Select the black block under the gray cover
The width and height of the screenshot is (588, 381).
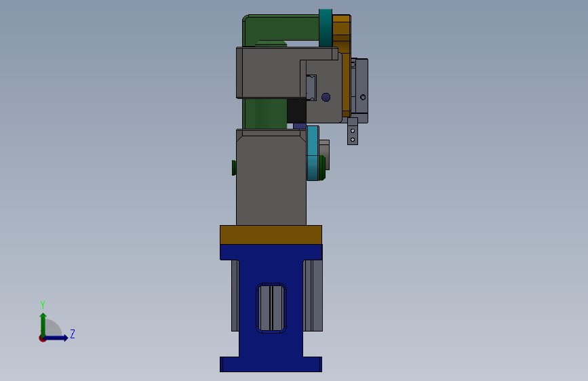[x=296, y=111]
